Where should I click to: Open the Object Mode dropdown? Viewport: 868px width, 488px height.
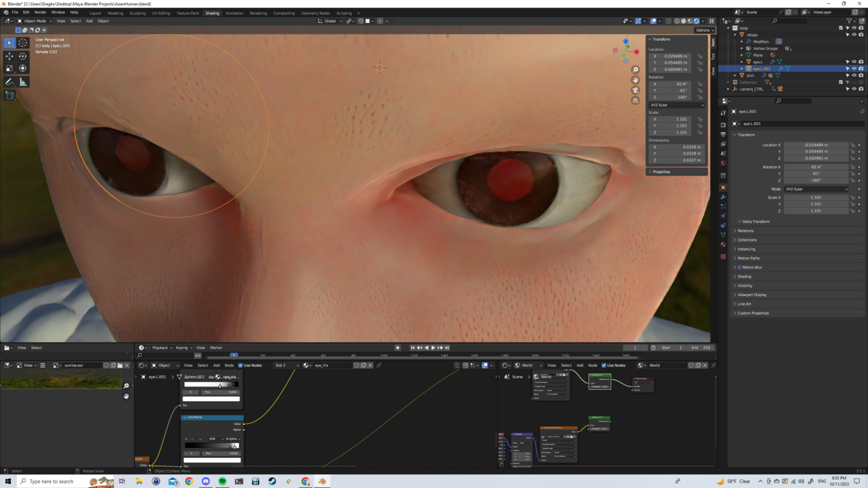point(35,21)
